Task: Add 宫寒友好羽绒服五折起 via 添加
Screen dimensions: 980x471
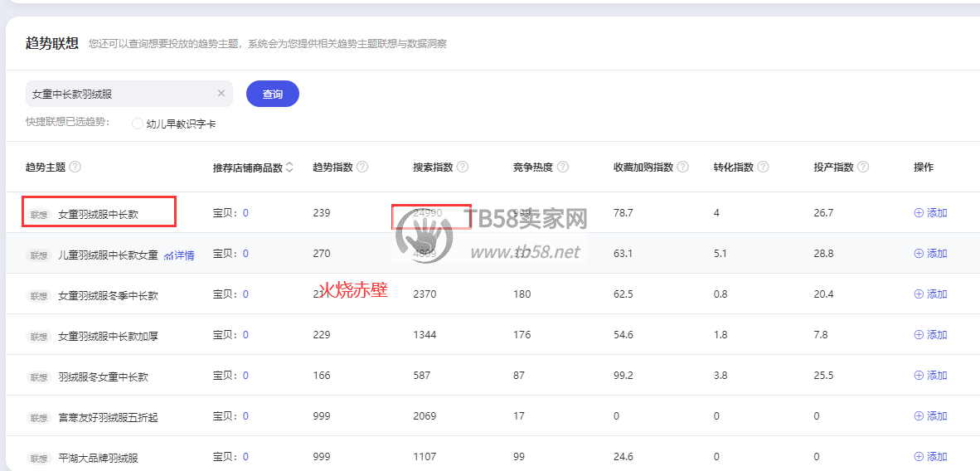Action: [930, 416]
